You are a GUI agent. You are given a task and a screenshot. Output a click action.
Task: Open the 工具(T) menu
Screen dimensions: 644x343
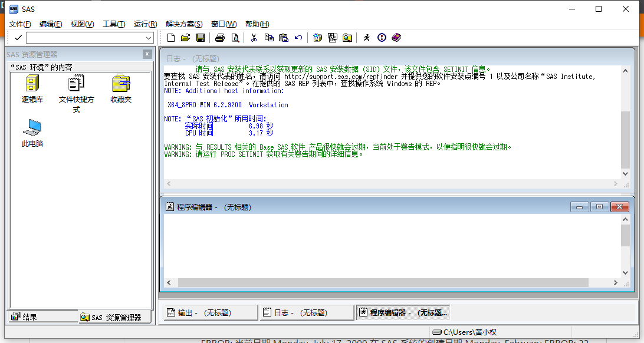pyautogui.click(x=114, y=24)
